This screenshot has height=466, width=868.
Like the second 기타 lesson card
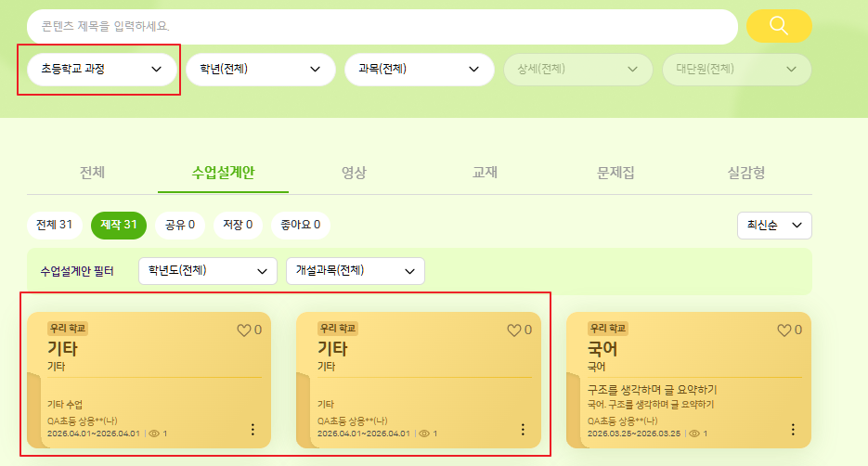click(x=514, y=330)
